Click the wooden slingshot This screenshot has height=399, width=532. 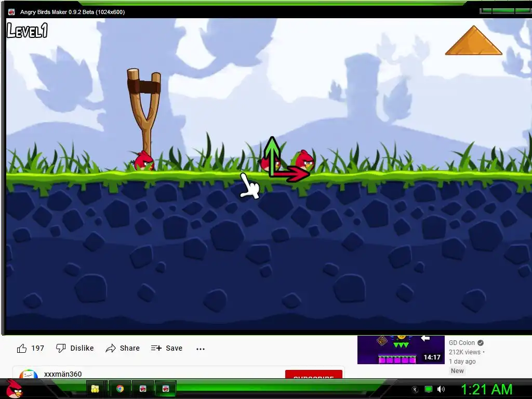pyautogui.click(x=144, y=112)
